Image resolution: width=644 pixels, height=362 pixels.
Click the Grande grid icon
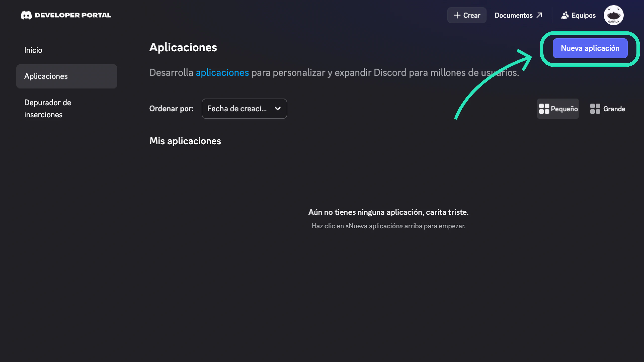pyautogui.click(x=595, y=109)
